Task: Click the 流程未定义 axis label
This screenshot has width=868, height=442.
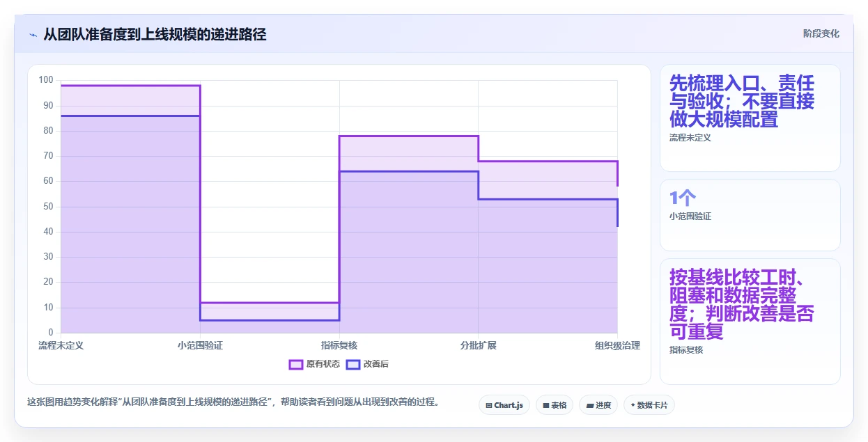Action: [x=61, y=345]
